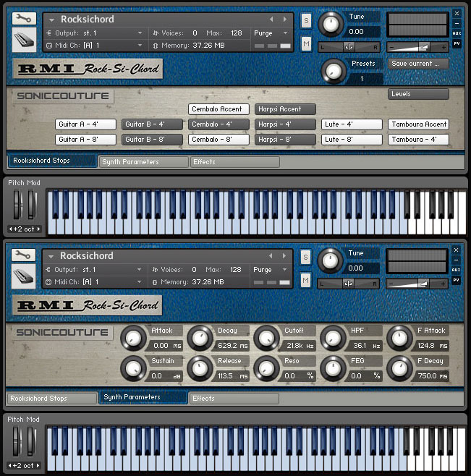Click the Attack knob
This screenshot has width=471, height=476.
coord(132,337)
